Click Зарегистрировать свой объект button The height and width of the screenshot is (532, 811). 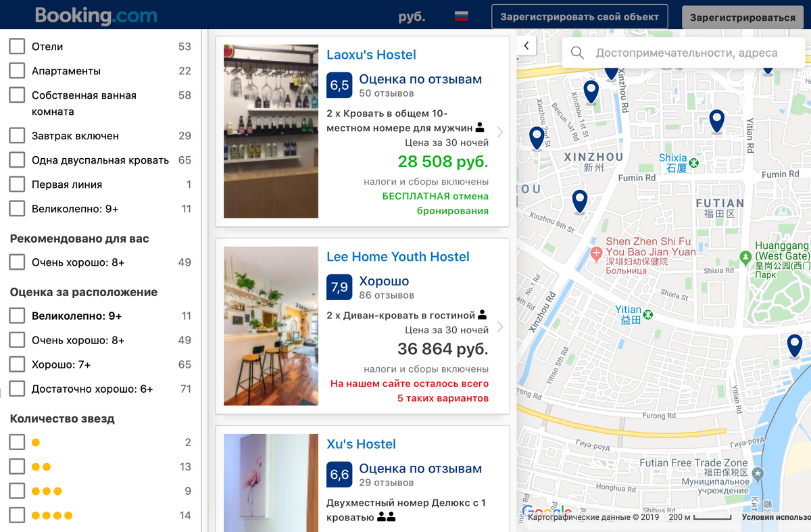(x=579, y=17)
